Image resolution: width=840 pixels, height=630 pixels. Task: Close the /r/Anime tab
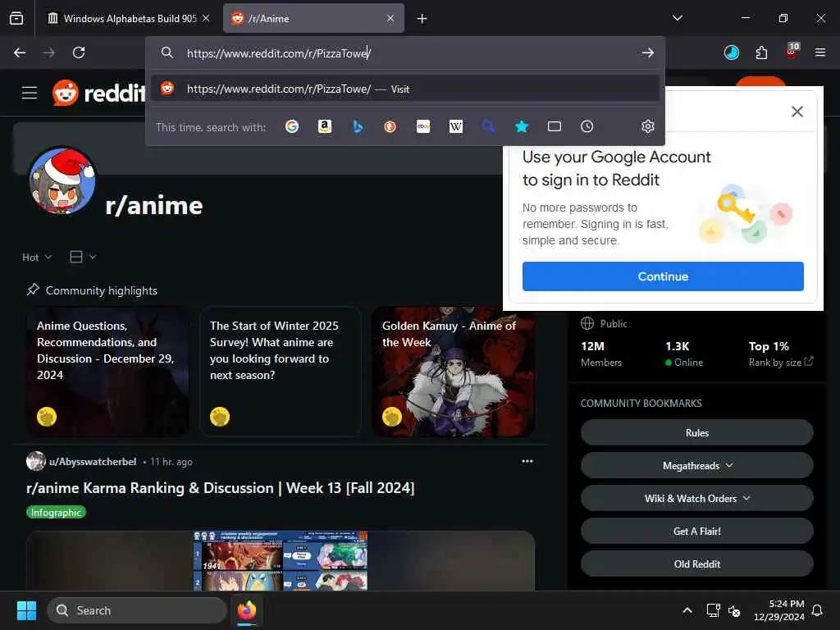[x=390, y=18]
